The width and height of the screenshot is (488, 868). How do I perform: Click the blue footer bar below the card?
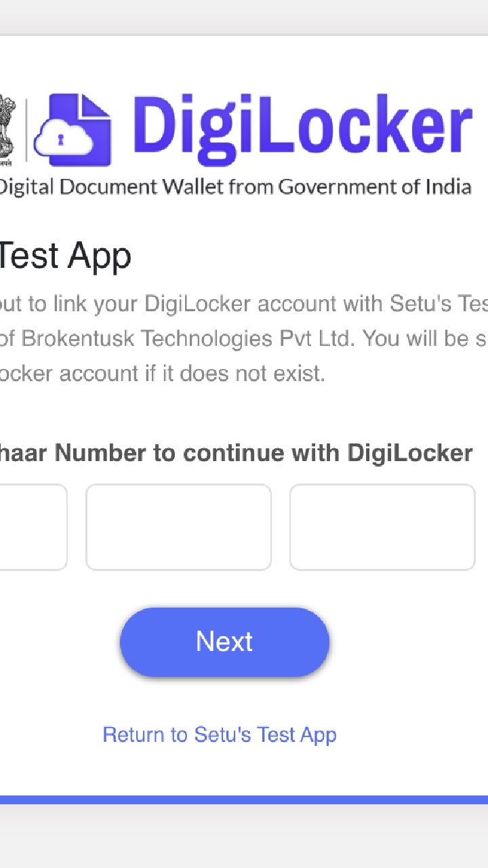click(244, 800)
